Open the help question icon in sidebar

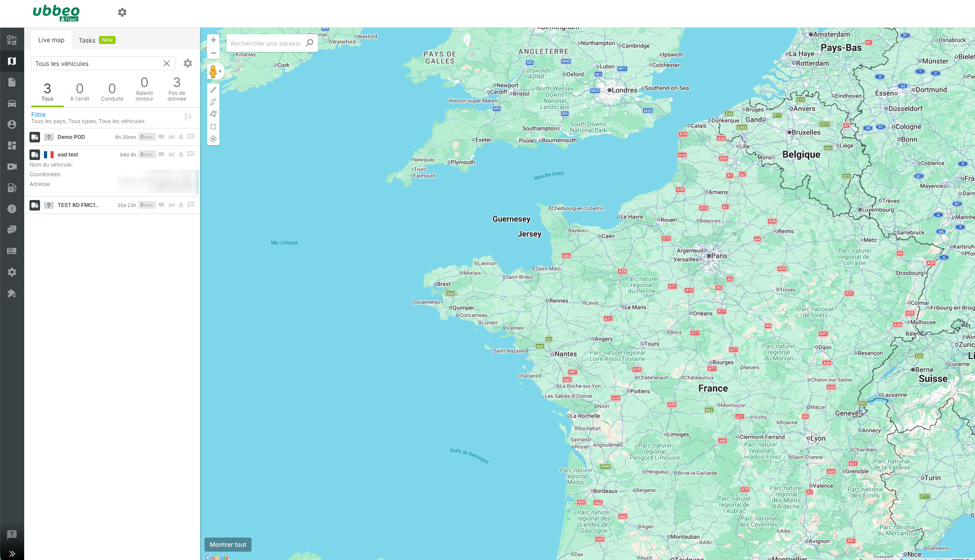point(12,535)
